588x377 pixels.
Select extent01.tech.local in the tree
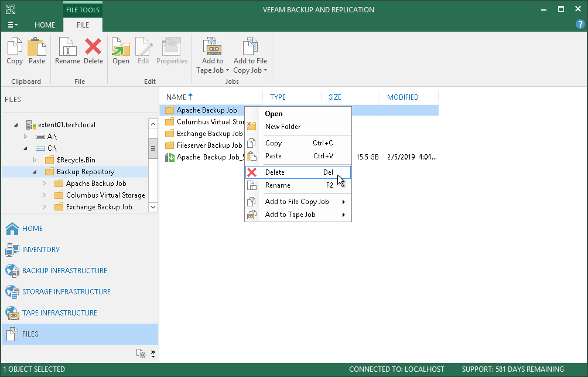coord(66,125)
